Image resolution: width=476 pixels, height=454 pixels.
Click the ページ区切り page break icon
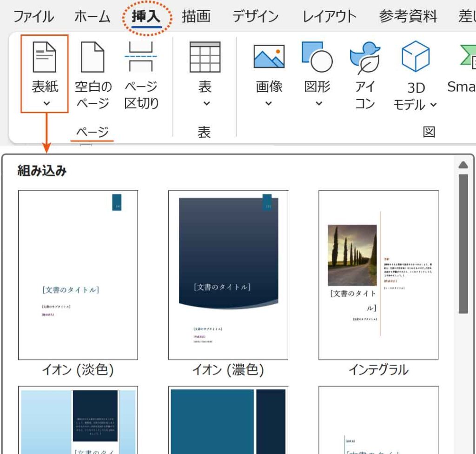(141, 57)
